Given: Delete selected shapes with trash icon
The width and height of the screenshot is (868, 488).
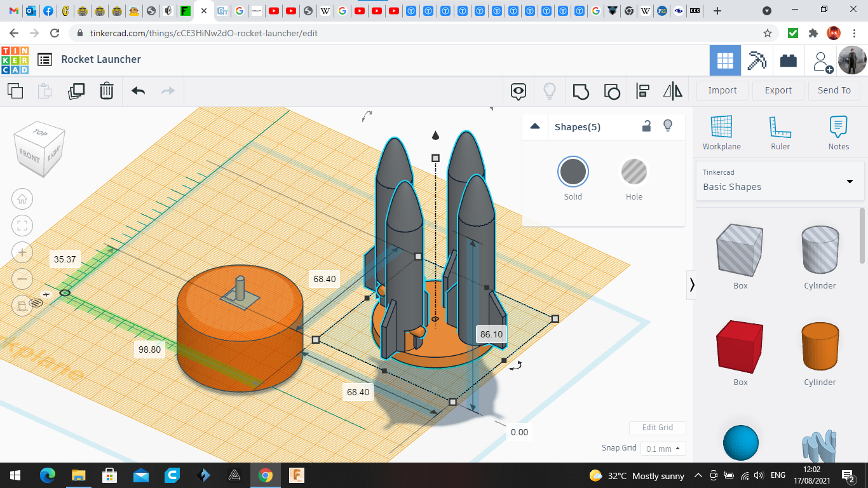Looking at the screenshot, I should pyautogui.click(x=107, y=91).
